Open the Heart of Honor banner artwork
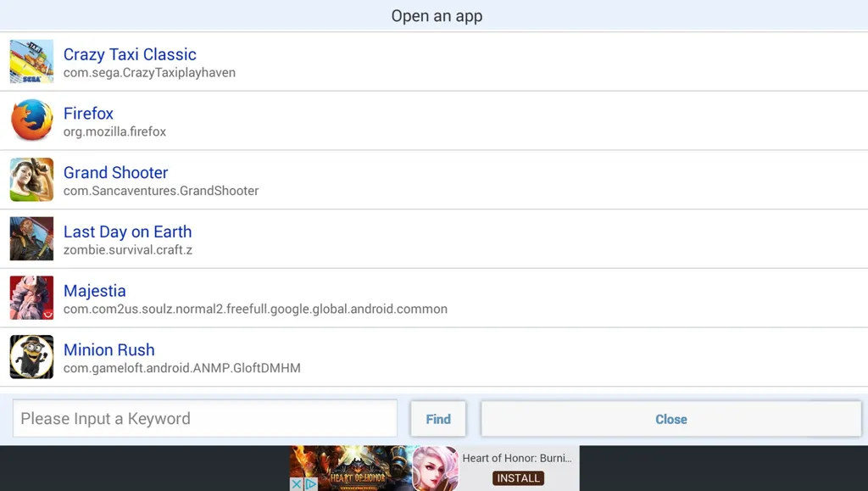Viewport: 868px width, 491px height. [351, 468]
